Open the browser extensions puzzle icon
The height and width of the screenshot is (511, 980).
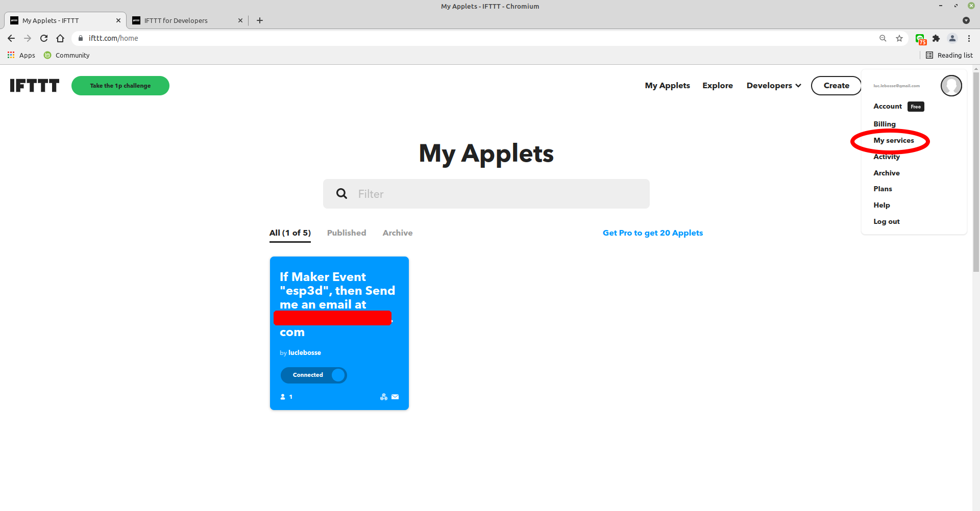pyautogui.click(x=936, y=38)
